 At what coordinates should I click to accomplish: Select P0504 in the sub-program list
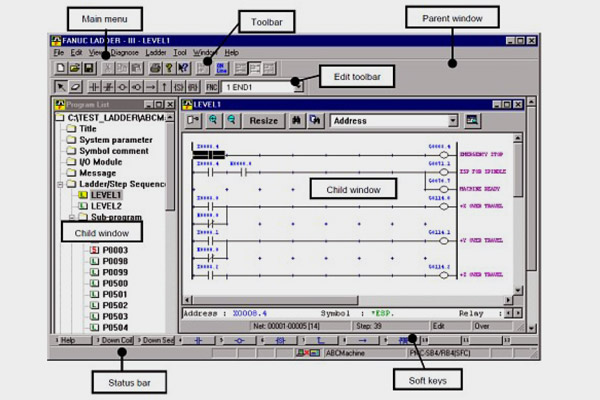pyautogui.click(x=115, y=328)
